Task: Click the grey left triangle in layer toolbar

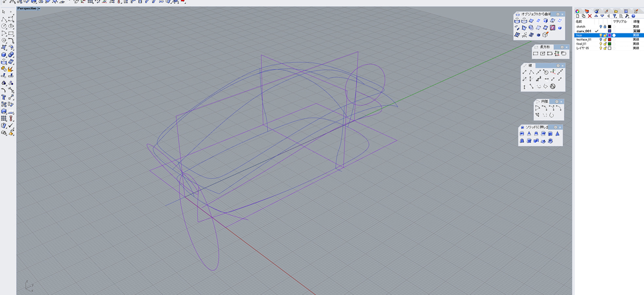Action: [x=609, y=16]
